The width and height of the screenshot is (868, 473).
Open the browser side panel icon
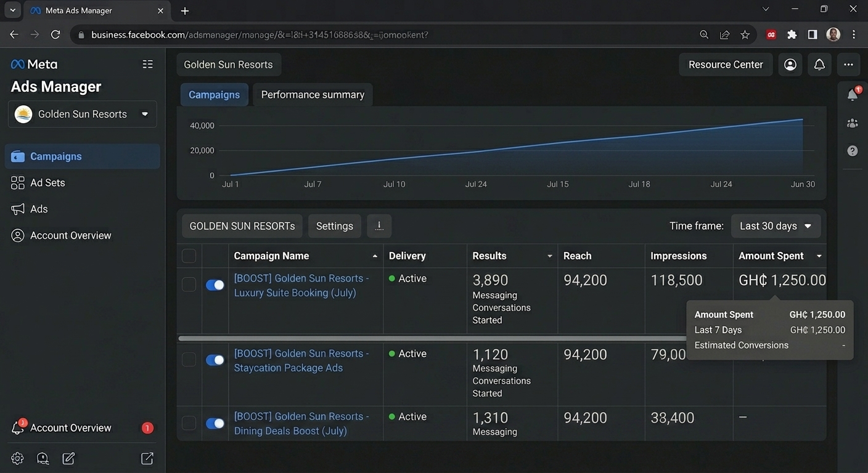pyautogui.click(x=813, y=35)
